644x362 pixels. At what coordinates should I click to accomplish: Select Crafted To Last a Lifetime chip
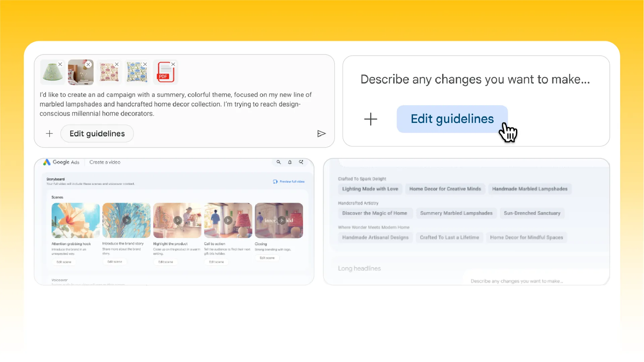tap(450, 237)
